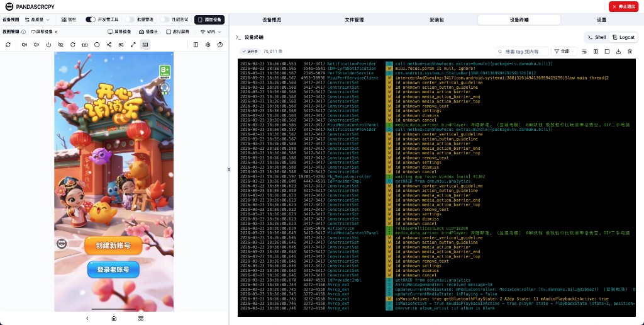The width and height of the screenshot is (644, 325).
Task: Click the 添加设备 button
Action: click(x=209, y=20)
